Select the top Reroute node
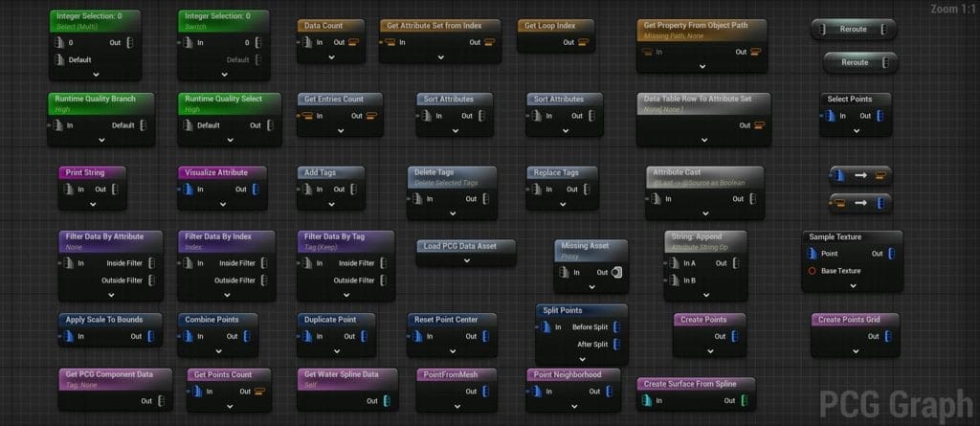980x426 pixels. click(x=854, y=30)
